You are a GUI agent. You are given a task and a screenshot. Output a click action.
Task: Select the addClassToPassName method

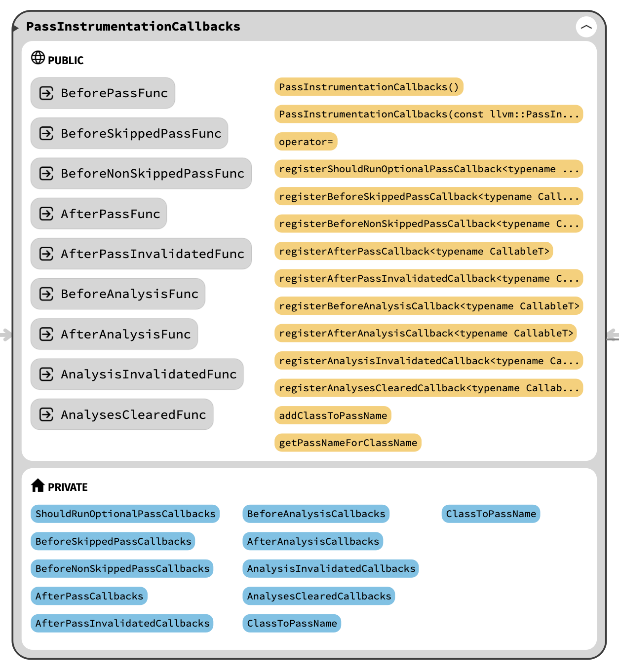click(x=333, y=415)
